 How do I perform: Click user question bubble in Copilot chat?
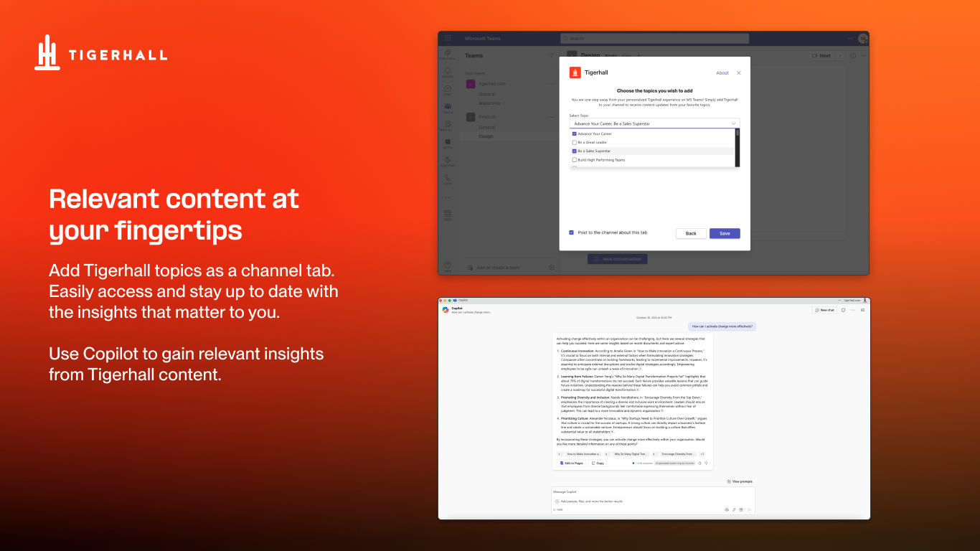click(x=722, y=326)
